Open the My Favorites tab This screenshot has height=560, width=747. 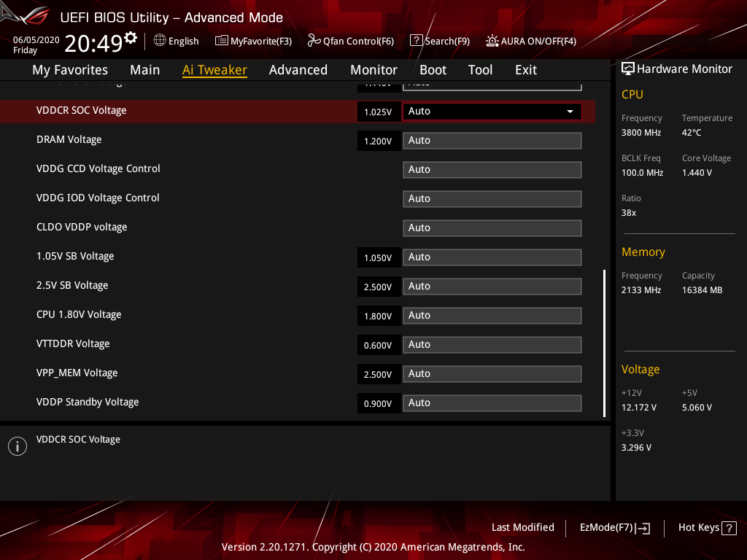point(70,70)
